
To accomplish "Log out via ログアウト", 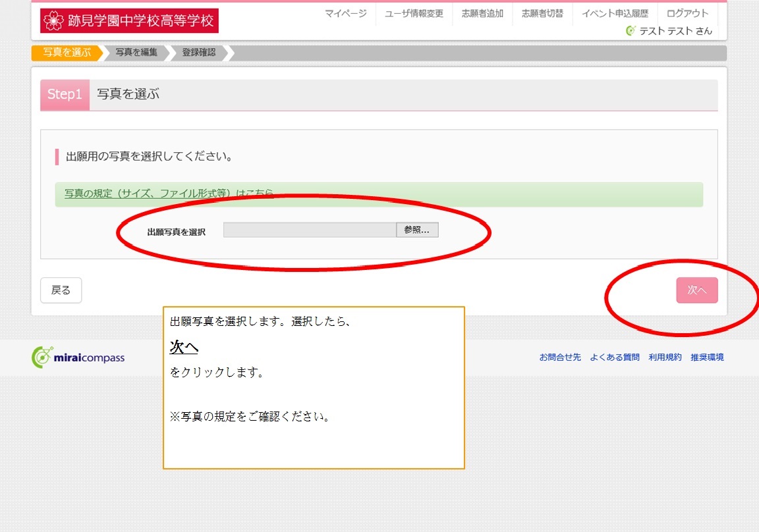I will coord(687,14).
